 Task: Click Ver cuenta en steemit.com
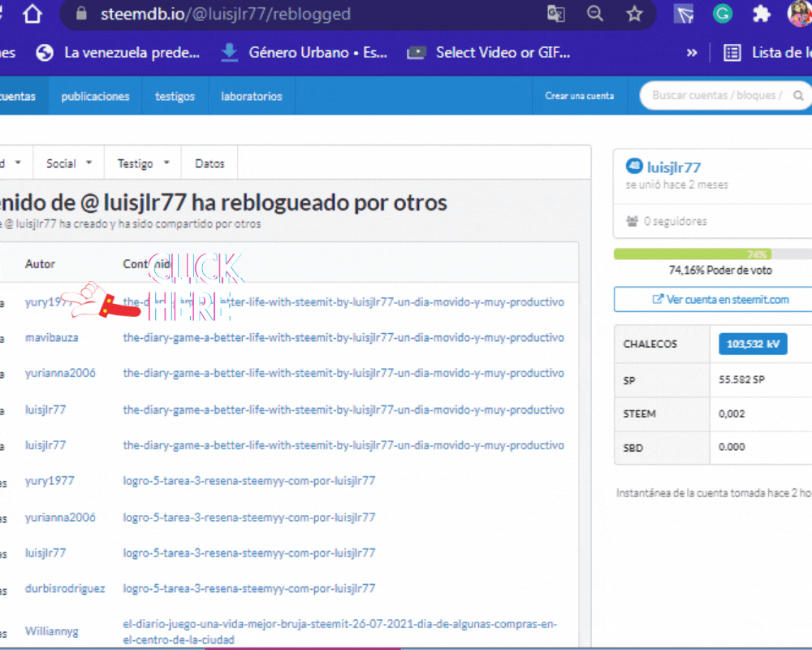719,300
